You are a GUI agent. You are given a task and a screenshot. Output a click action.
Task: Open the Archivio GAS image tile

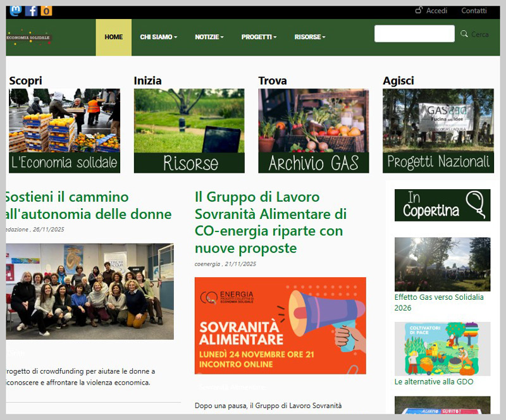[x=314, y=131]
